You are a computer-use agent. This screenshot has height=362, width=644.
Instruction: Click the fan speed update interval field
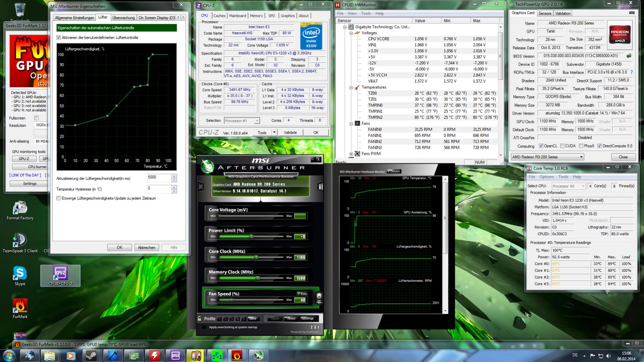pos(159,178)
